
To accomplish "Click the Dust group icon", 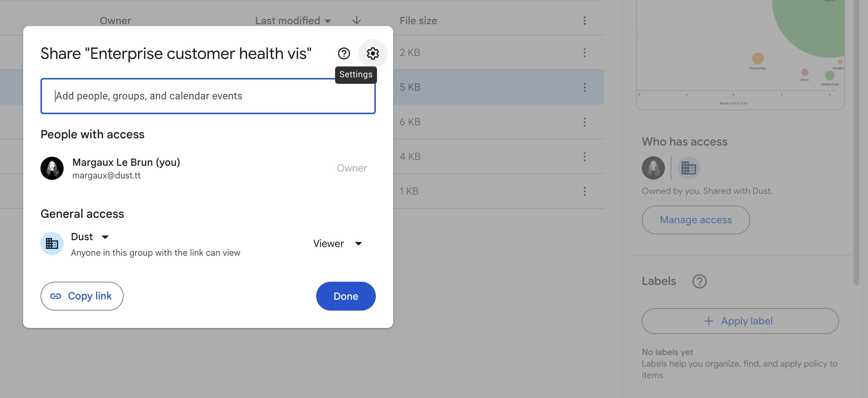I will (53, 243).
